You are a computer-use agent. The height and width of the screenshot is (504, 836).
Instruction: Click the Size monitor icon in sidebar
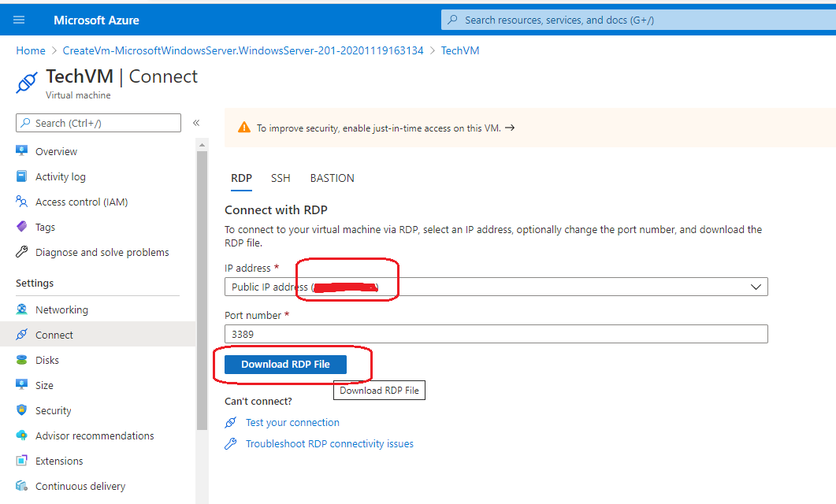click(x=21, y=384)
